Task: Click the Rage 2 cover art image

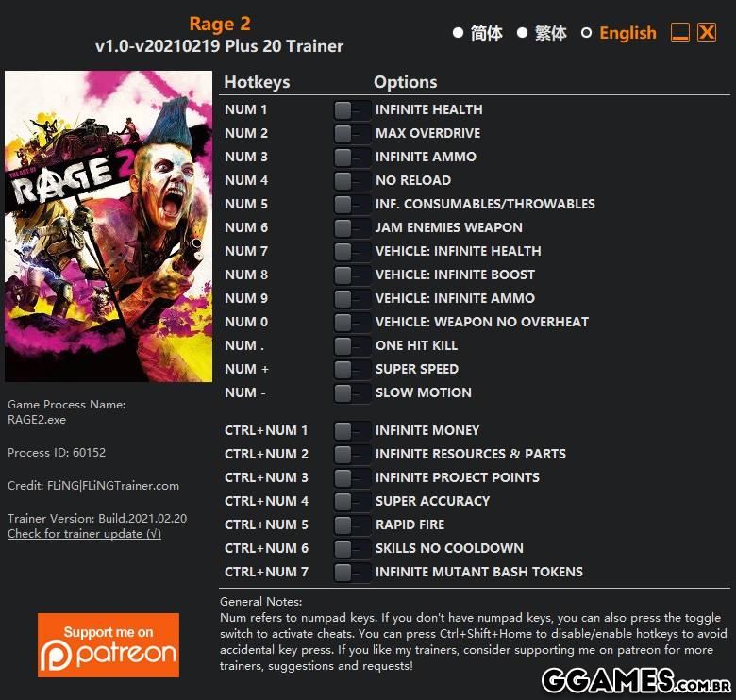Action: click(109, 226)
